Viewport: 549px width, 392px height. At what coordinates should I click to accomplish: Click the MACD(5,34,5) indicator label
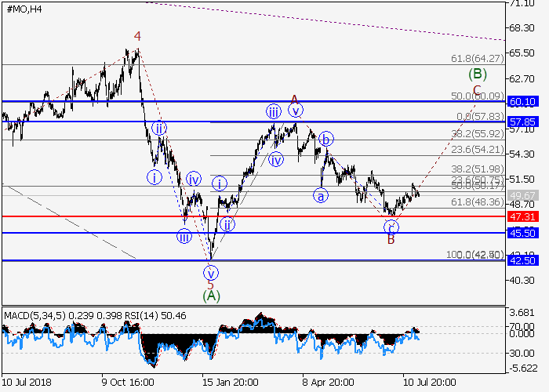[33, 316]
